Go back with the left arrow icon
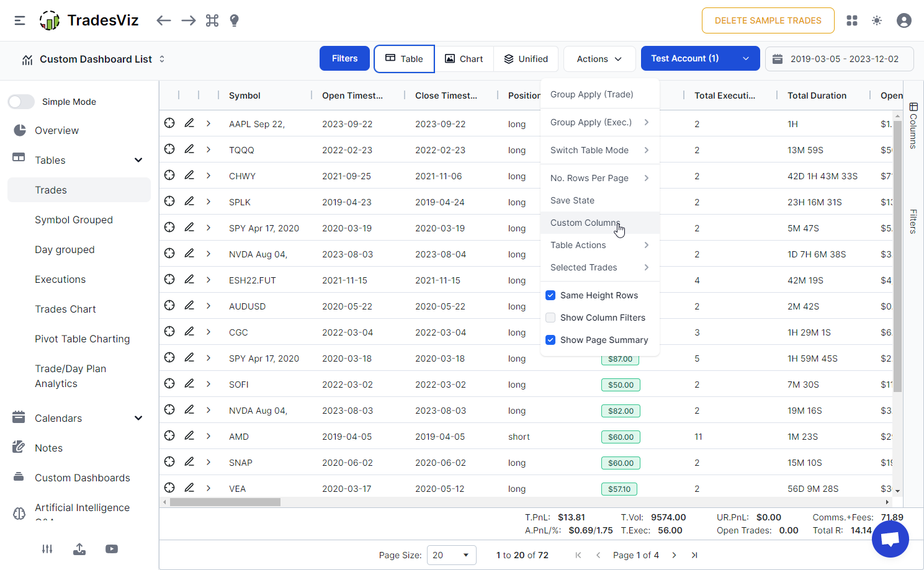924x570 pixels. click(164, 20)
